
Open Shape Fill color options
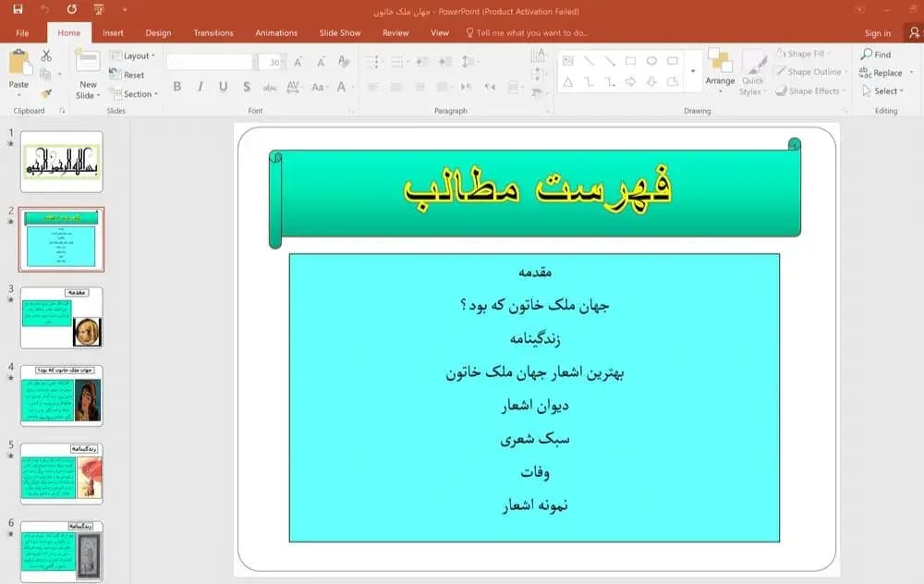click(803, 54)
